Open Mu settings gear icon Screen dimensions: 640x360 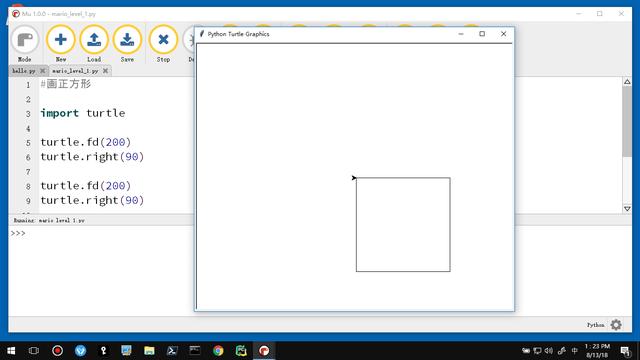tap(616, 325)
